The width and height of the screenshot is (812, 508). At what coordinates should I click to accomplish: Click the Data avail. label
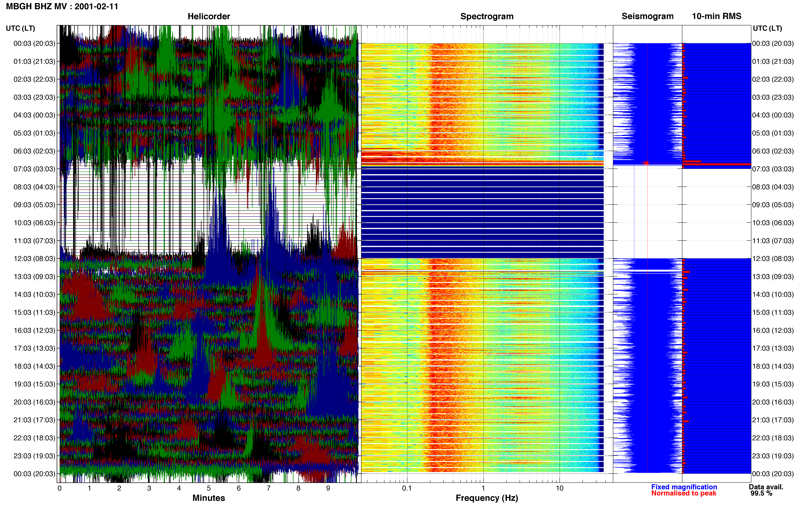766,487
